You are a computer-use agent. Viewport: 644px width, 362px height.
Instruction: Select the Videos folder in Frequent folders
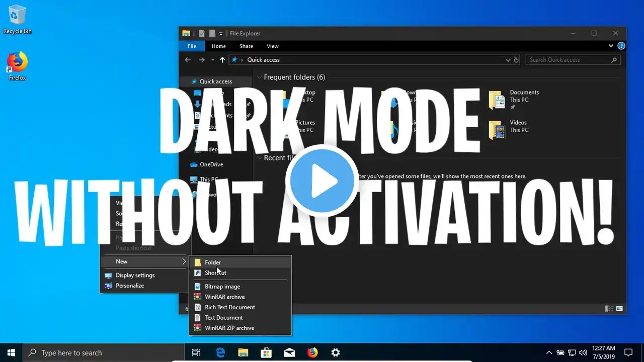click(508, 129)
